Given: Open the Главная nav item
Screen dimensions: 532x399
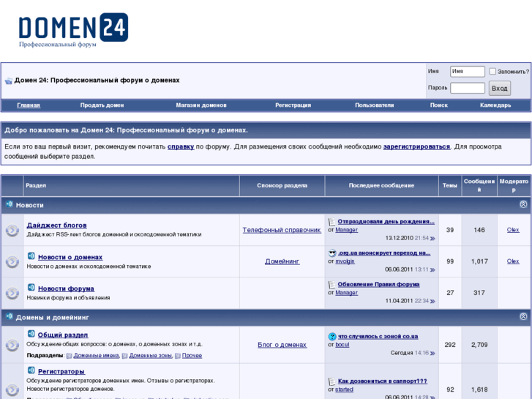Looking at the screenshot, I should (x=29, y=105).
